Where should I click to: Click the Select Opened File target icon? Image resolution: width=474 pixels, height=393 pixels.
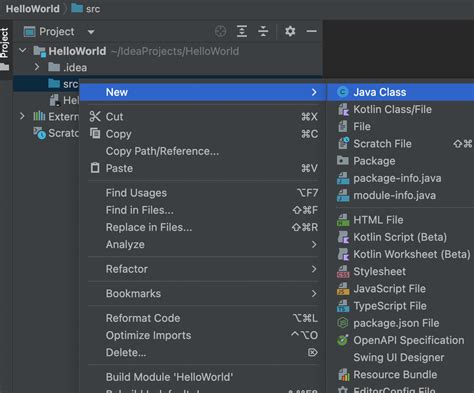pos(220,31)
